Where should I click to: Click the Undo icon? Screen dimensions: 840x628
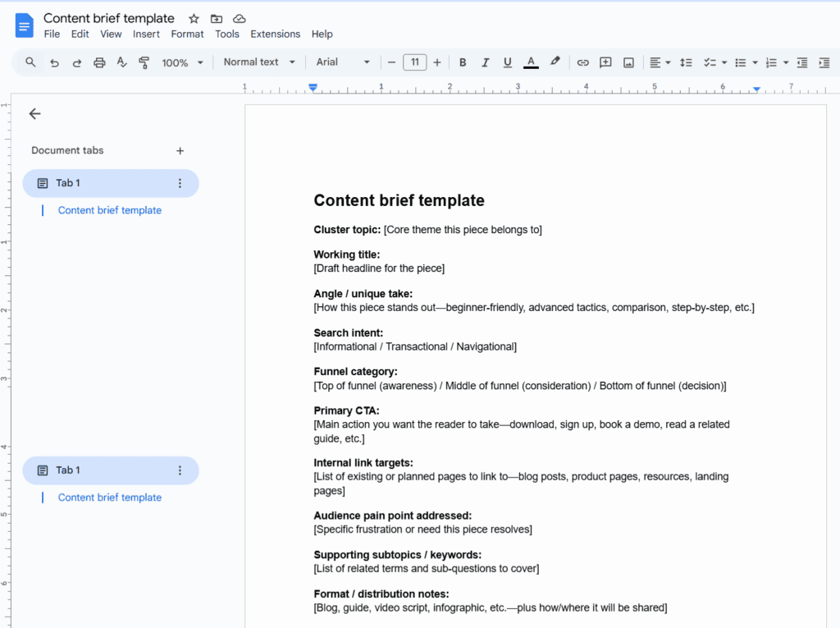(53, 62)
